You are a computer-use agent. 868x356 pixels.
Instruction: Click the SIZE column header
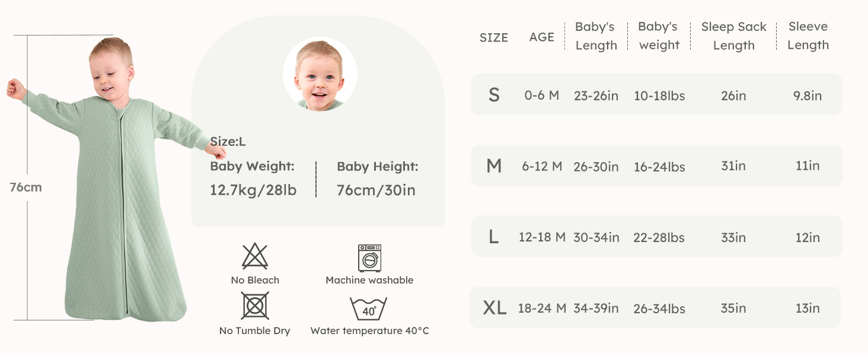494,37
